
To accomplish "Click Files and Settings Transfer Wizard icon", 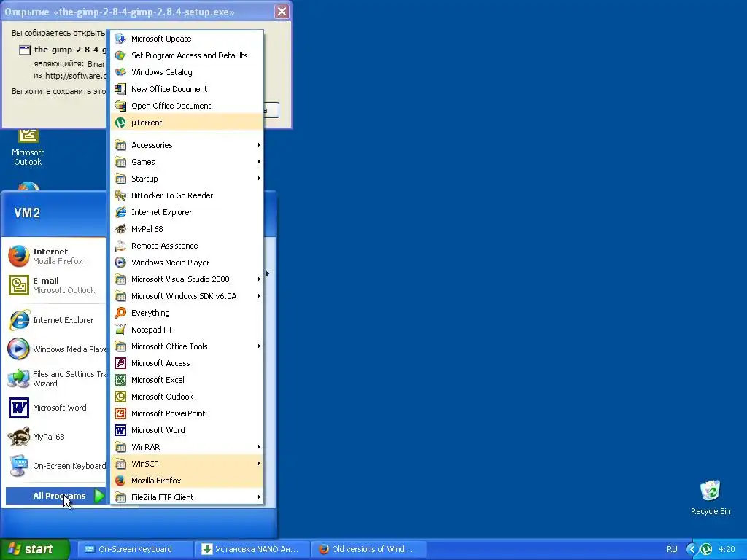I will (x=18, y=378).
